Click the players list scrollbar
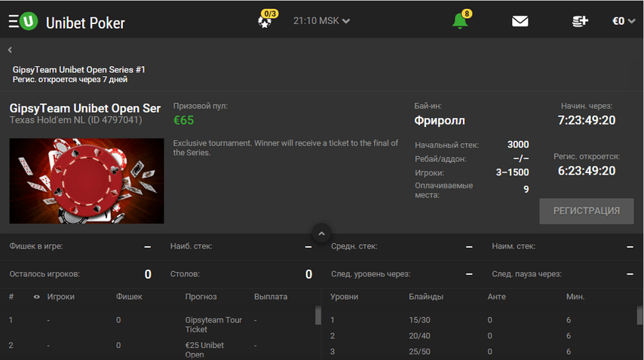This screenshot has width=644, height=360. click(x=318, y=316)
